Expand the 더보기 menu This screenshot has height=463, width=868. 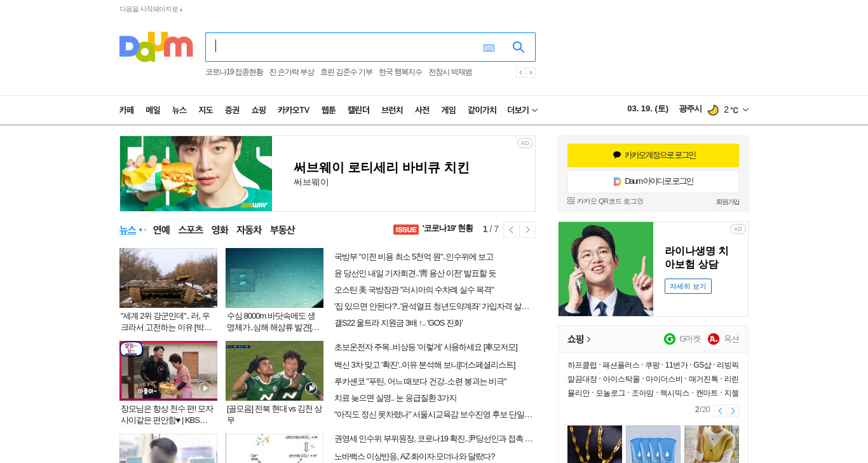(522, 110)
